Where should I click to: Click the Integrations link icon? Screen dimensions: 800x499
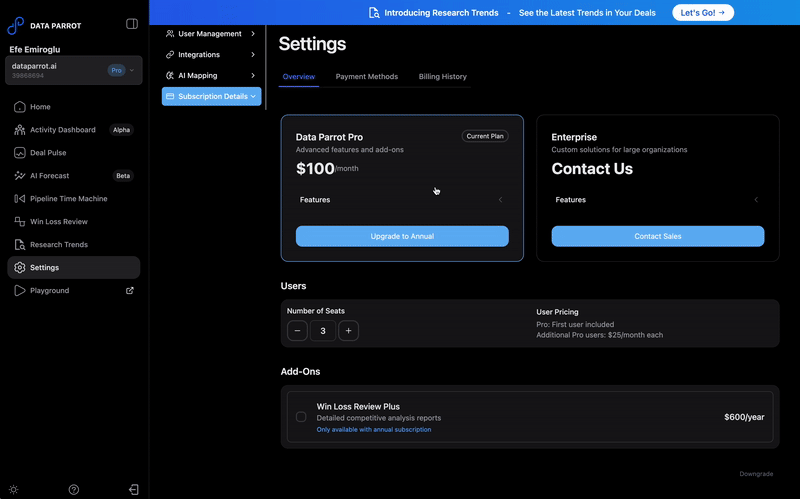coord(170,55)
